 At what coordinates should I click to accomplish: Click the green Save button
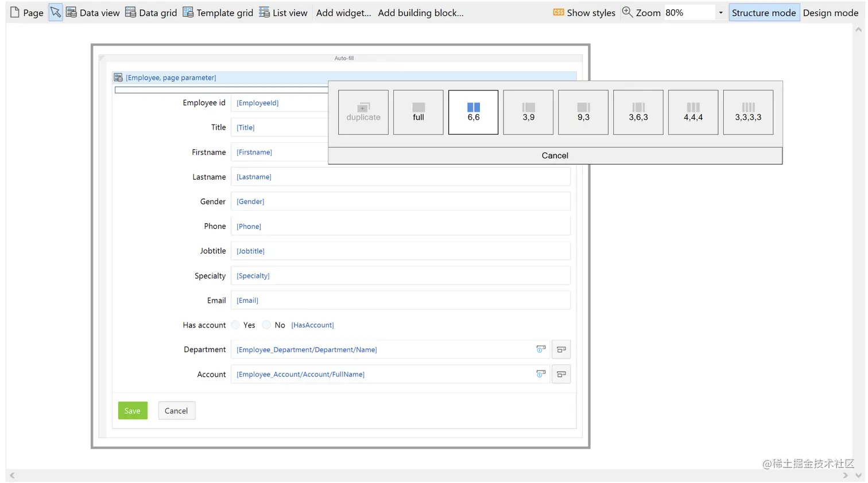pyautogui.click(x=133, y=411)
